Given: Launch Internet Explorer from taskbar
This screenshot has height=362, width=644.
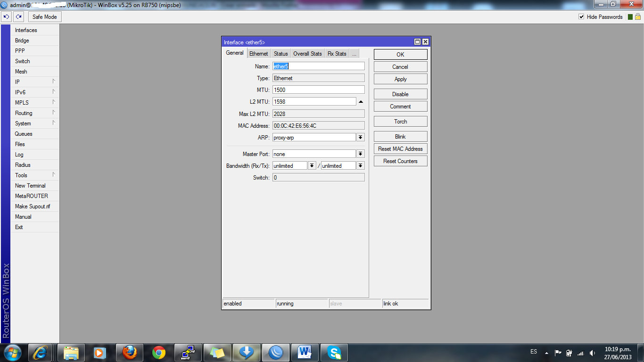Looking at the screenshot, I should point(40,353).
